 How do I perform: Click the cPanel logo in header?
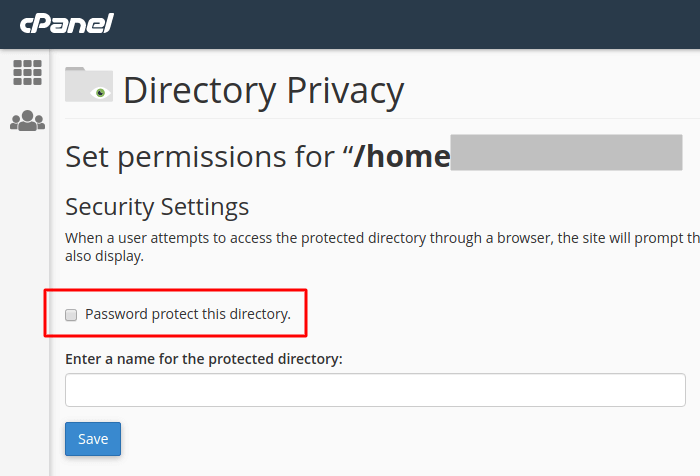coord(67,23)
